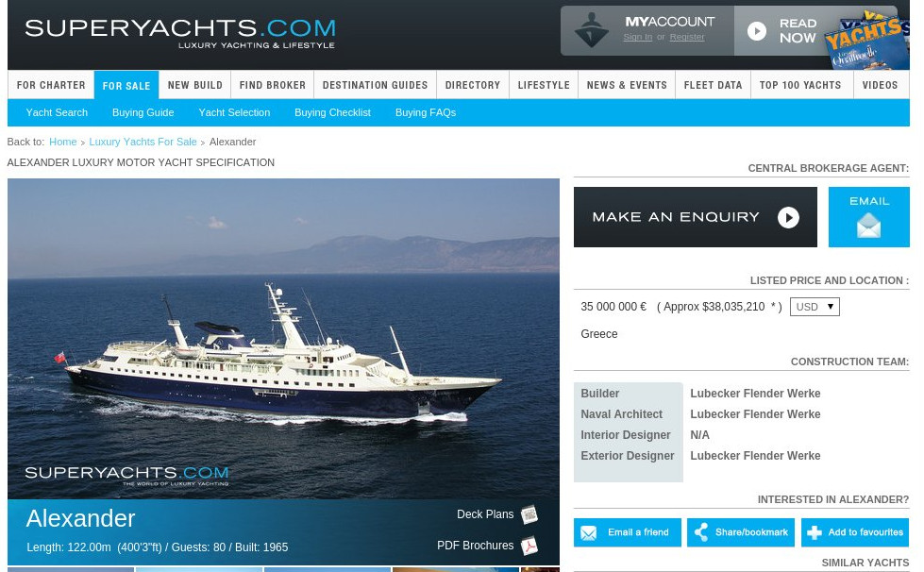Screen dimensions: 924x572
Task: Click the Sign In link
Action: pyautogui.click(x=638, y=37)
